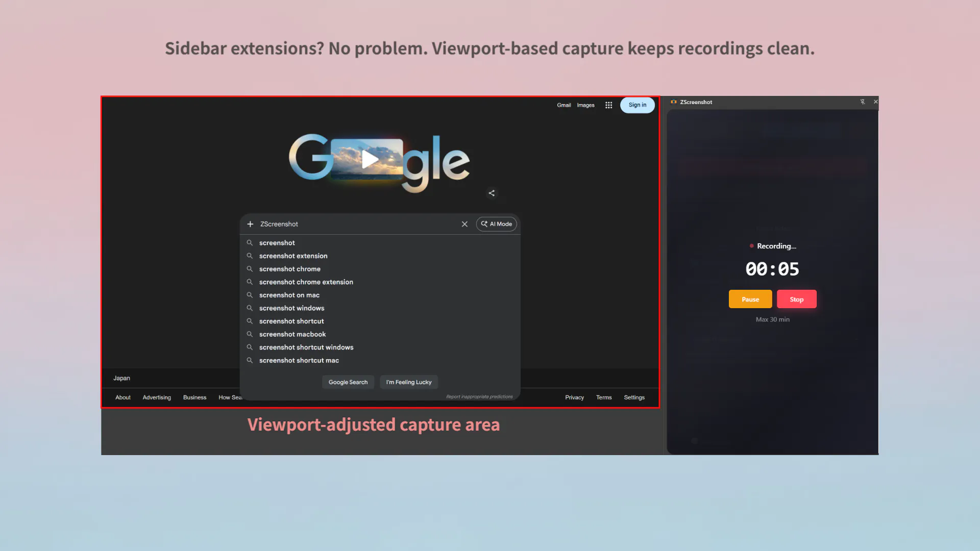Select 'screenshot on mac' suggestion
The height and width of the screenshot is (551, 980).
(x=380, y=295)
